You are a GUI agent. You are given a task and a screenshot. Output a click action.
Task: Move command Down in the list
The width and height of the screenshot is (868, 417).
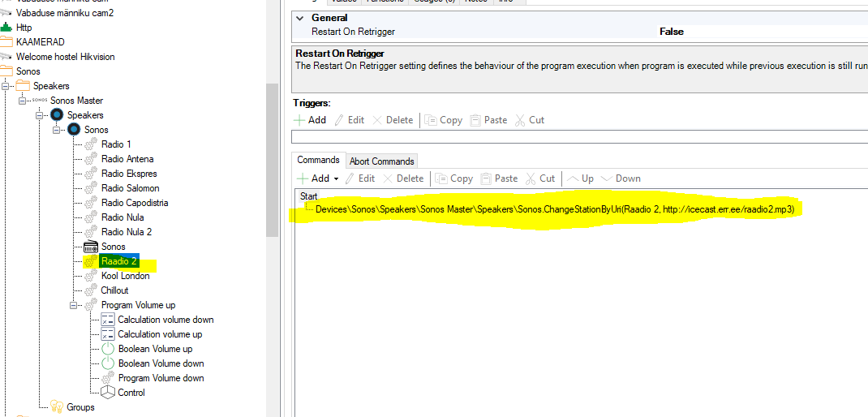621,178
